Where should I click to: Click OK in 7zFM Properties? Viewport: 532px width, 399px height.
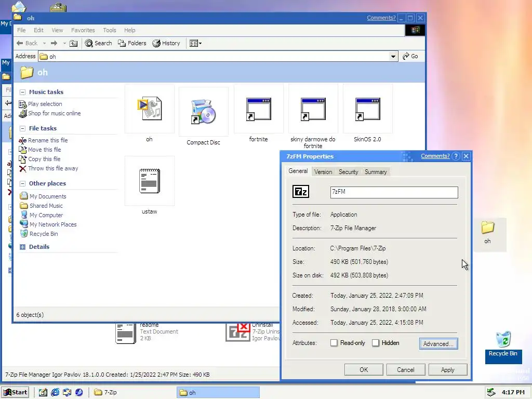point(364,370)
